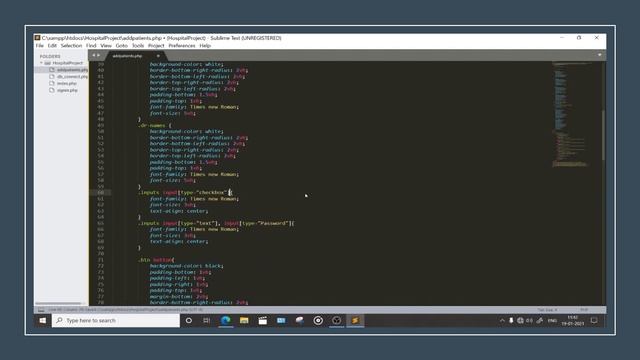Open the taskbar clock and date
This screenshot has width=640, height=360.
(x=573, y=320)
